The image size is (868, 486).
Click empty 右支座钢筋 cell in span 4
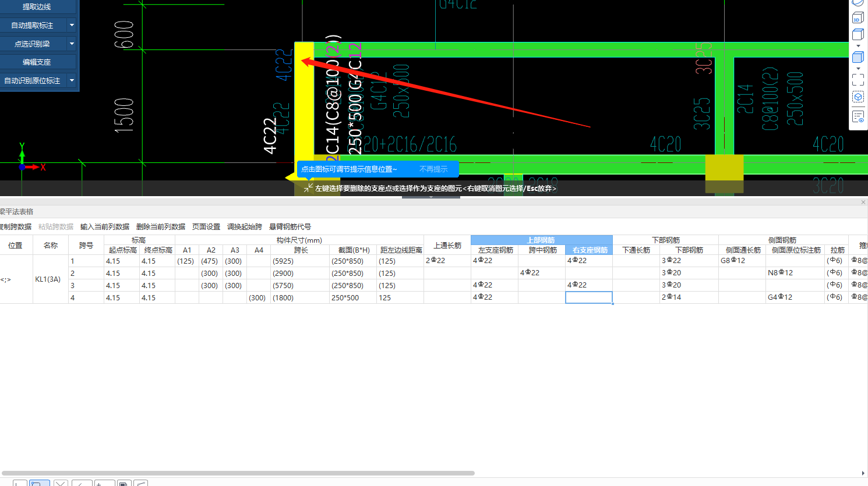pos(589,297)
